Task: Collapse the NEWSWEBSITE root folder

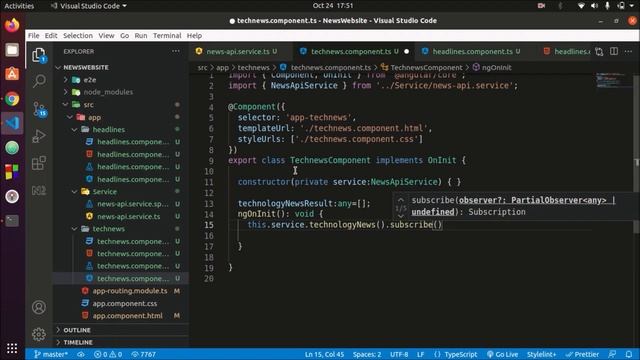Action: [86, 67]
